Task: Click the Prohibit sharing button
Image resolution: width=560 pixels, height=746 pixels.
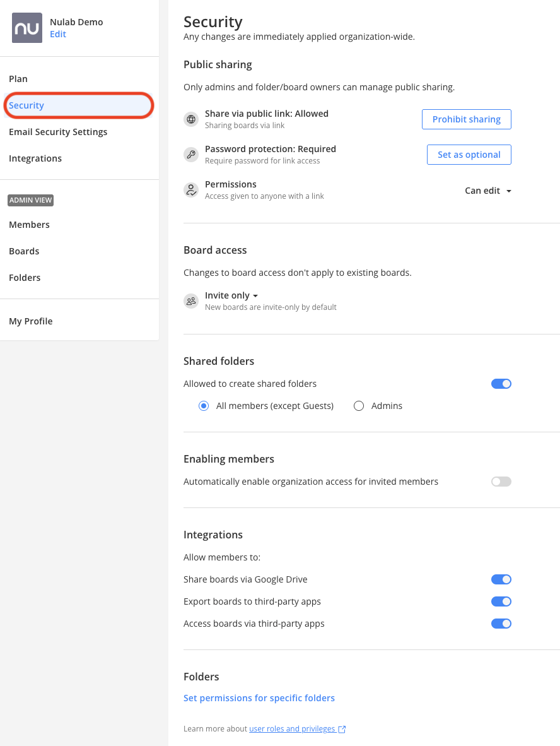Action: 466,119
